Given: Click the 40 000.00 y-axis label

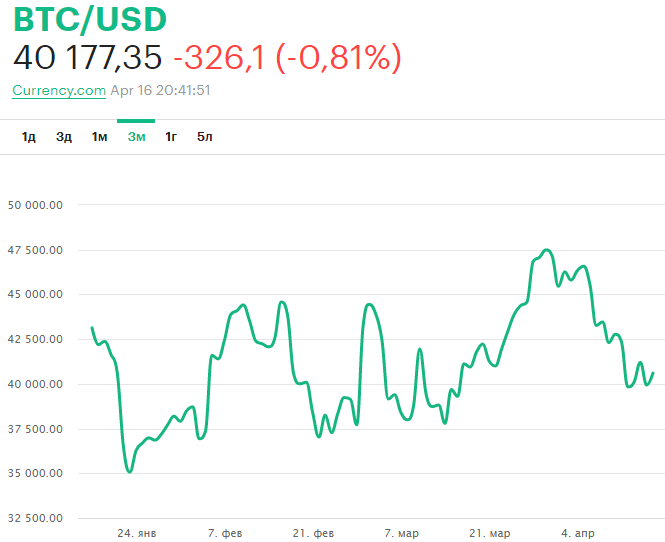Looking at the screenshot, I should pos(35,384).
